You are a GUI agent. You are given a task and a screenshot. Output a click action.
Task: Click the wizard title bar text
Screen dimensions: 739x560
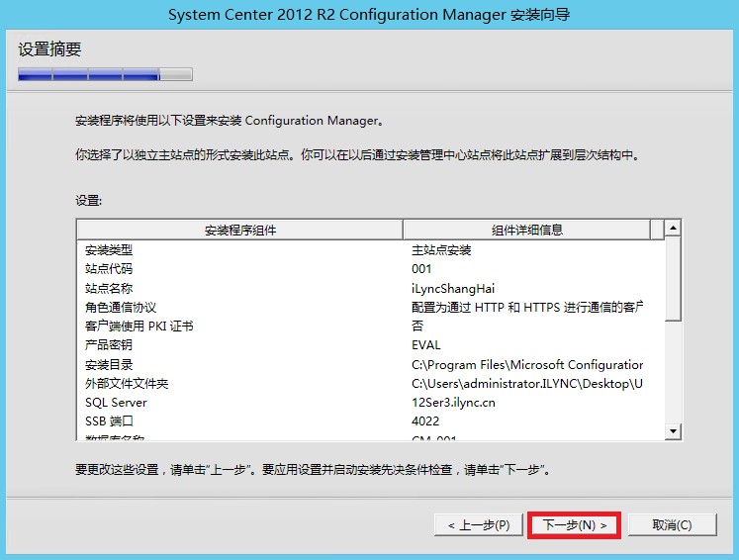point(369,15)
